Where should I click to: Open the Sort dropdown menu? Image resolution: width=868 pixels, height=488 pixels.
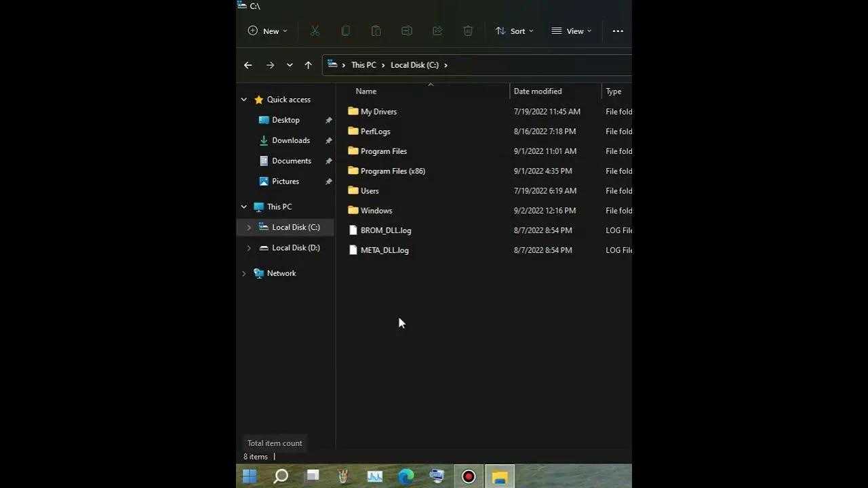click(x=514, y=30)
